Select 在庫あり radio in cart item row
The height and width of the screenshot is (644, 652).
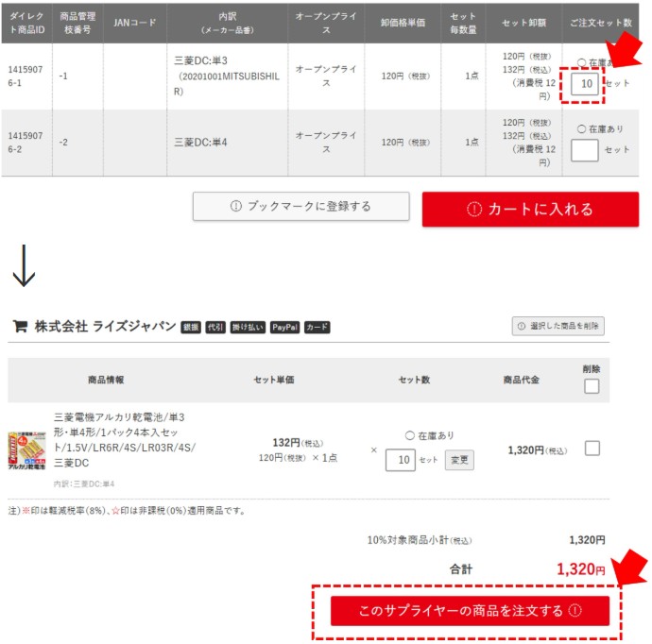[x=409, y=435]
